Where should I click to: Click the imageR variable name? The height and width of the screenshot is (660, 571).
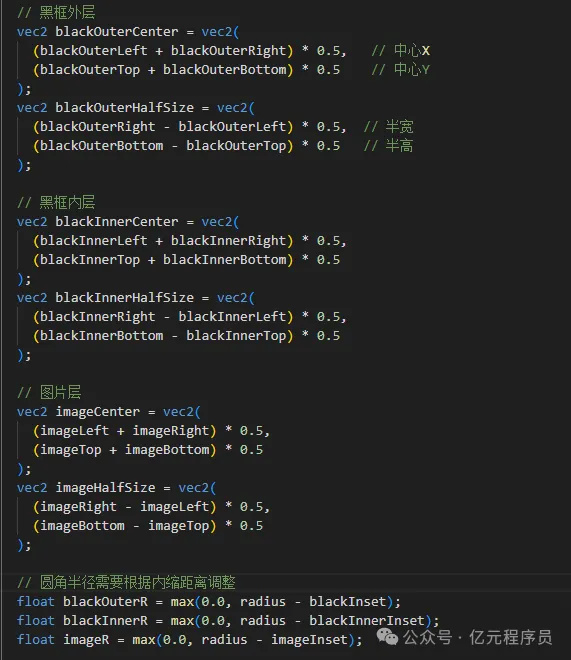pyautogui.click(x=86, y=640)
